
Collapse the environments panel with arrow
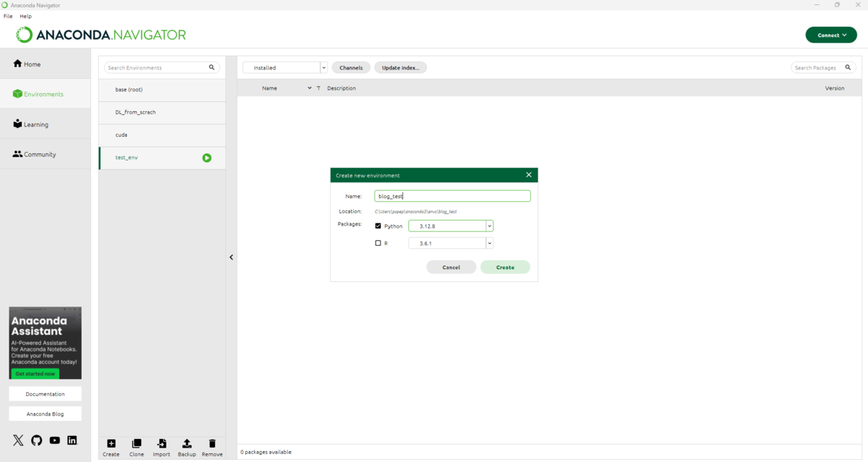point(231,257)
